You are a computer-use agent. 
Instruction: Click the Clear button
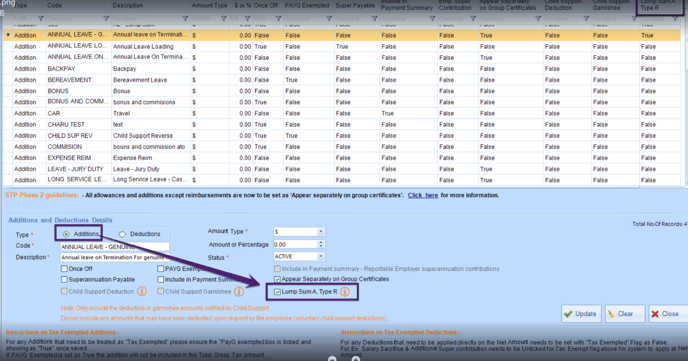coord(625,314)
